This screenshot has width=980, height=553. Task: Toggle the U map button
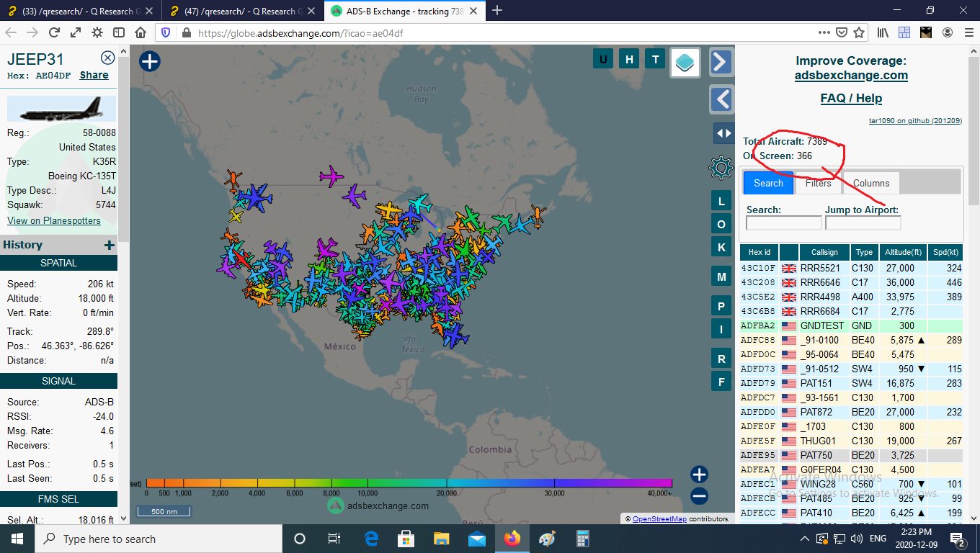(x=603, y=59)
